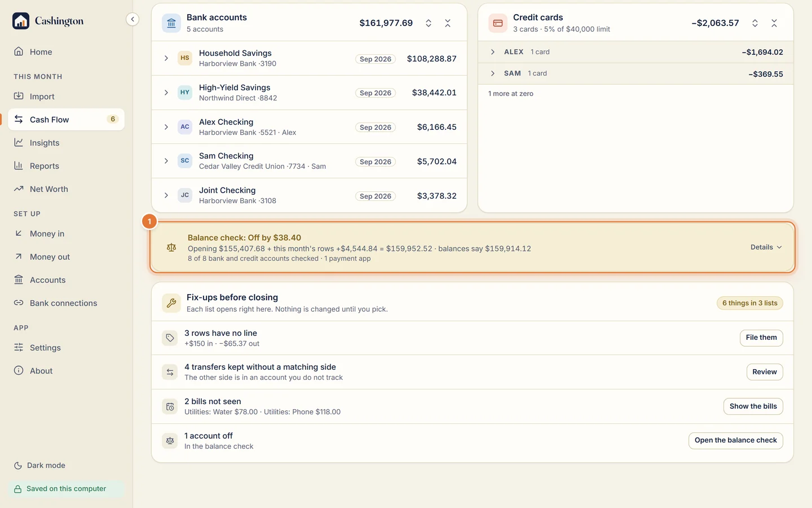Open Balance check Details dropdown
This screenshot has height=508, width=812.
click(766, 247)
